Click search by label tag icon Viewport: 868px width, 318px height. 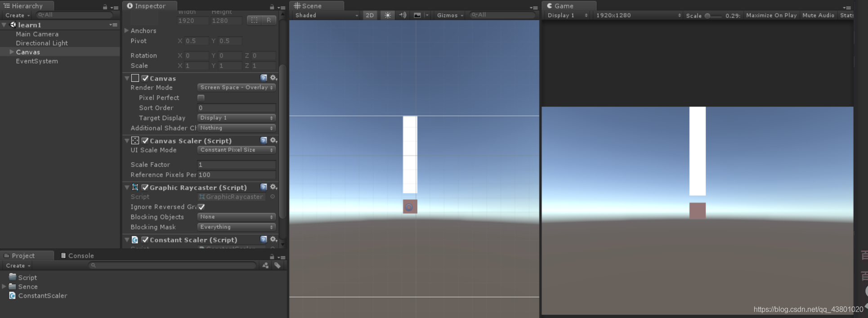pos(277,265)
